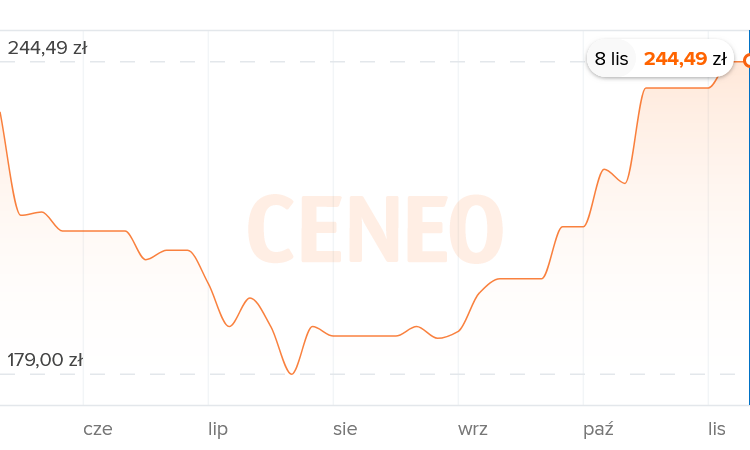750x450 pixels.
Task: Click the 244,49 zł maximum price axis label
Action: click(47, 47)
